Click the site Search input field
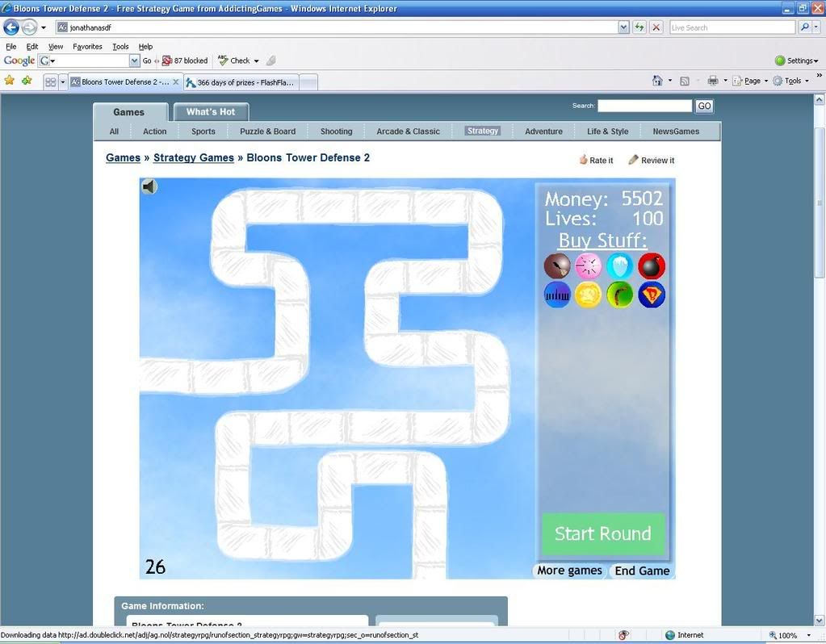Screen dimensions: 826x644 click(x=644, y=106)
